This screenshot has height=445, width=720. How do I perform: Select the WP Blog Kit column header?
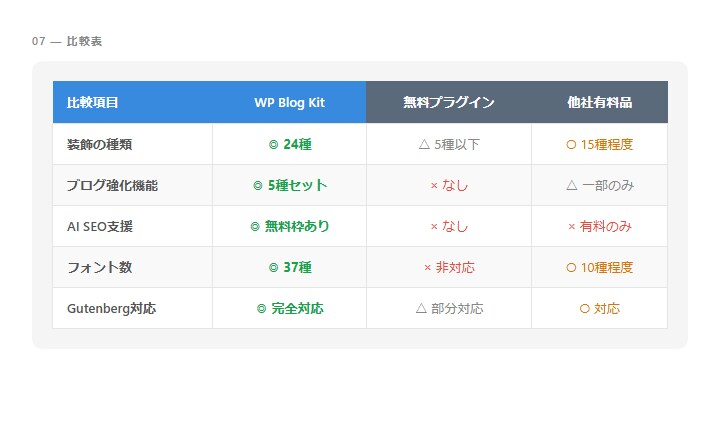click(289, 102)
